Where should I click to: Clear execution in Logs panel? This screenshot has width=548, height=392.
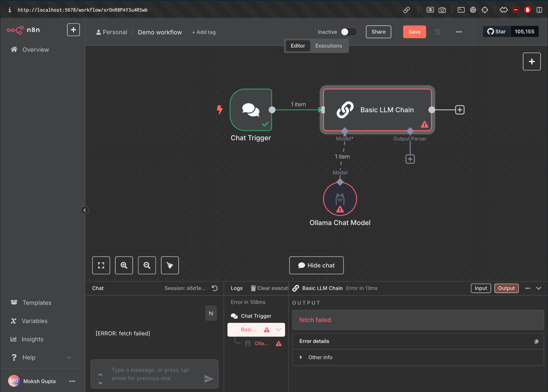[x=269, y=288]
